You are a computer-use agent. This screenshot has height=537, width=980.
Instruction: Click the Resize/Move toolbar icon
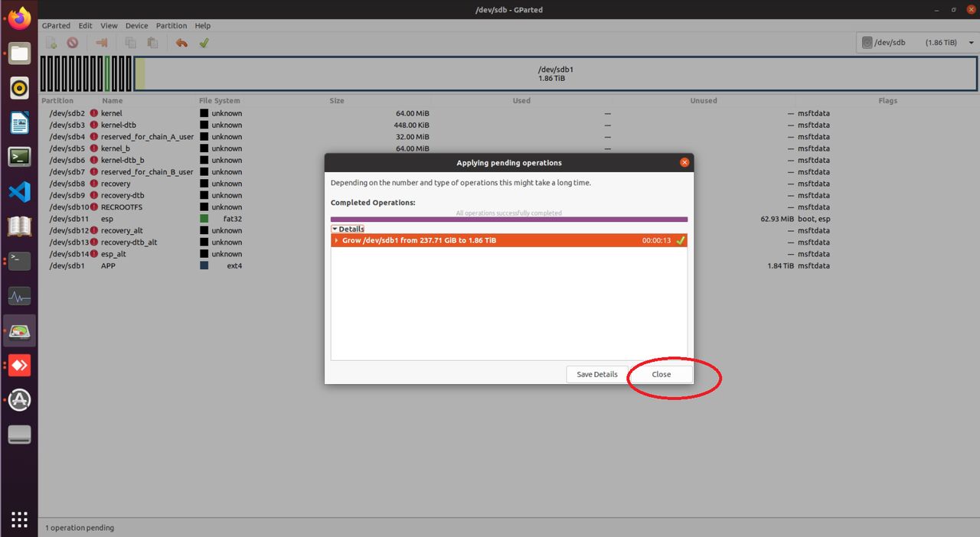click(101, 43)
